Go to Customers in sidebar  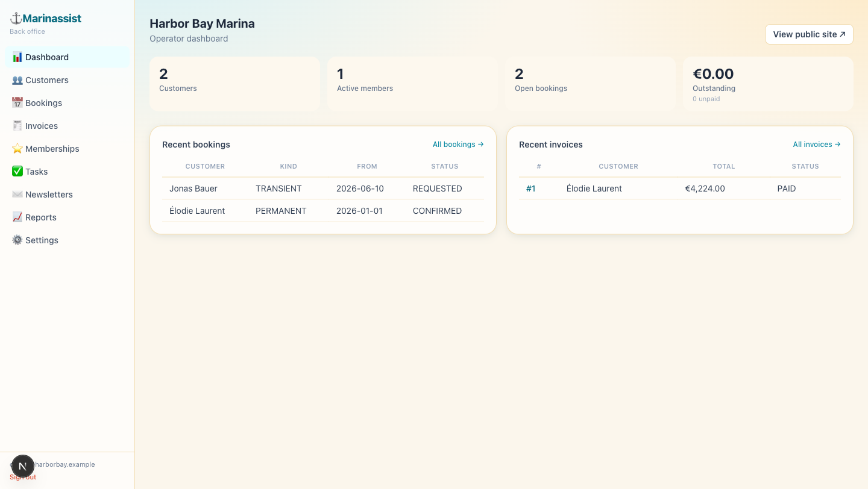[x=47, y=80]
